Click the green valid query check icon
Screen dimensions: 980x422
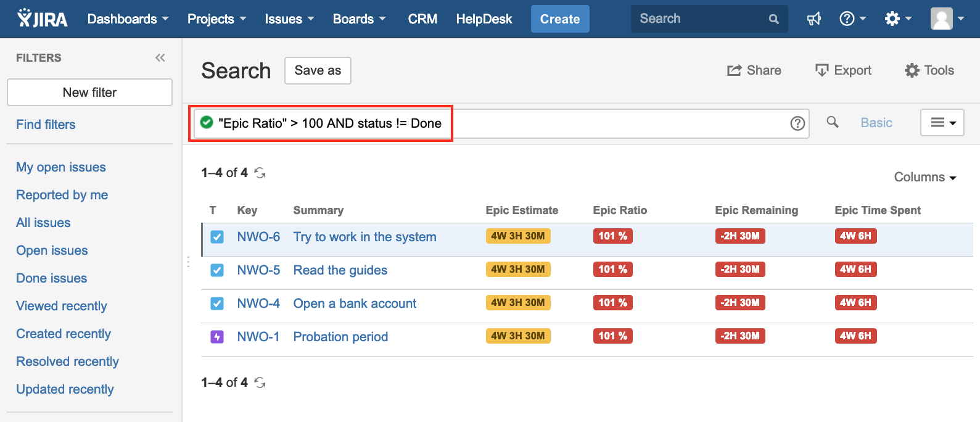coord(207,122)
